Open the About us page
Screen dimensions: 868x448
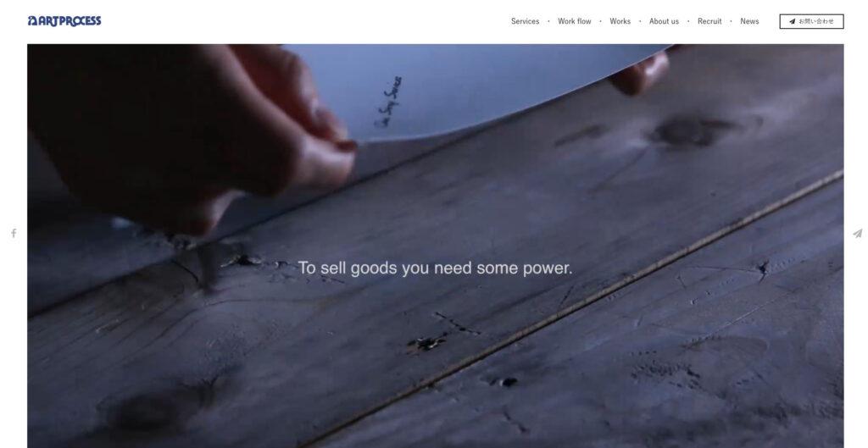click(x=664, y=21)
